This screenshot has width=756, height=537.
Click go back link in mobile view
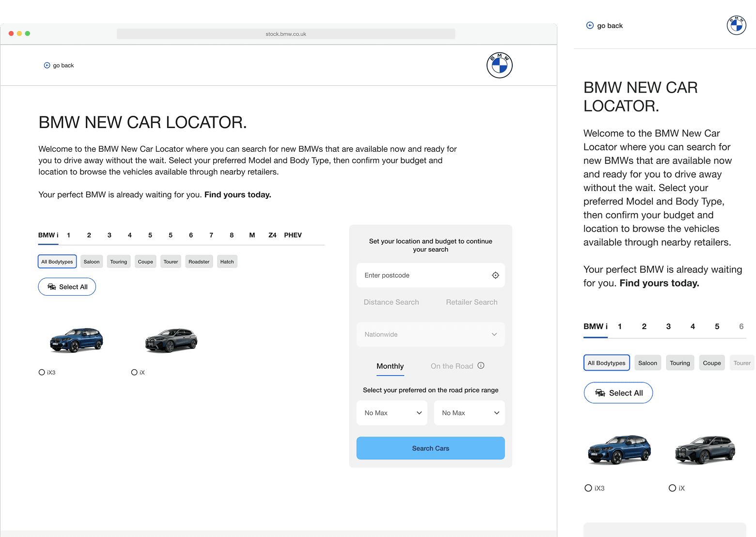(605, 26)
